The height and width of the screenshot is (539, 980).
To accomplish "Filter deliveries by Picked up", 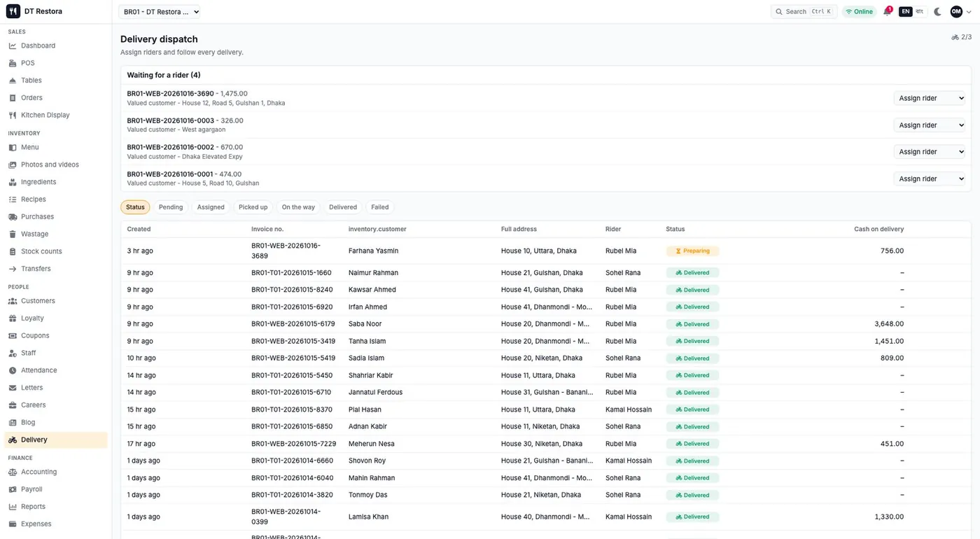I will [253, 207].
